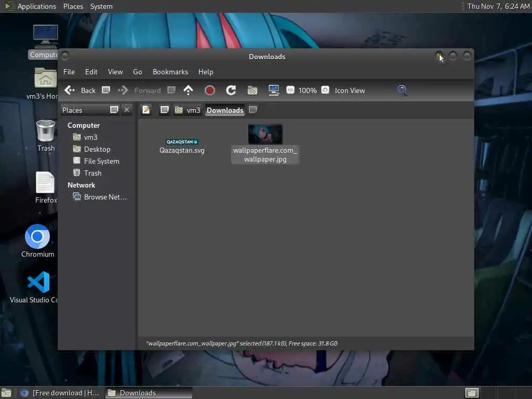
Task: Open vm3 in the Places sidebar
Action: point(86,137)
